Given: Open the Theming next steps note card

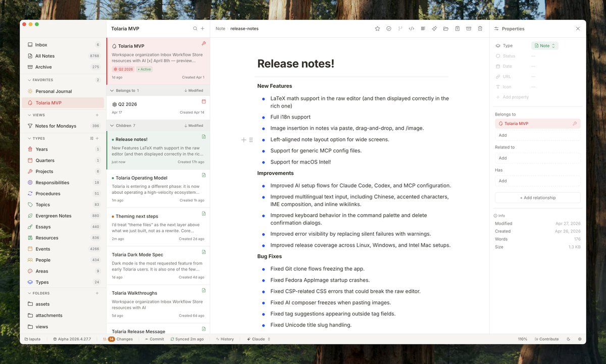Looking at the screenshot, I should (158, 227).
